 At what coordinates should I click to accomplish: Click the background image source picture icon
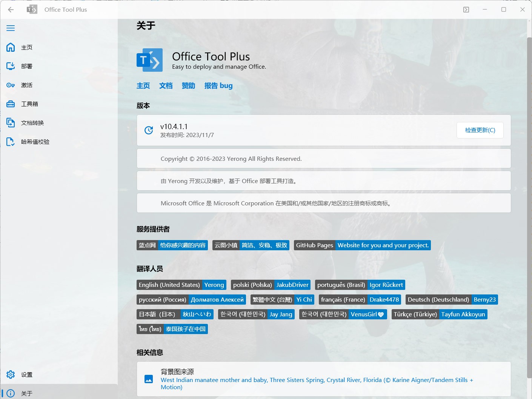tap(149, 379)
